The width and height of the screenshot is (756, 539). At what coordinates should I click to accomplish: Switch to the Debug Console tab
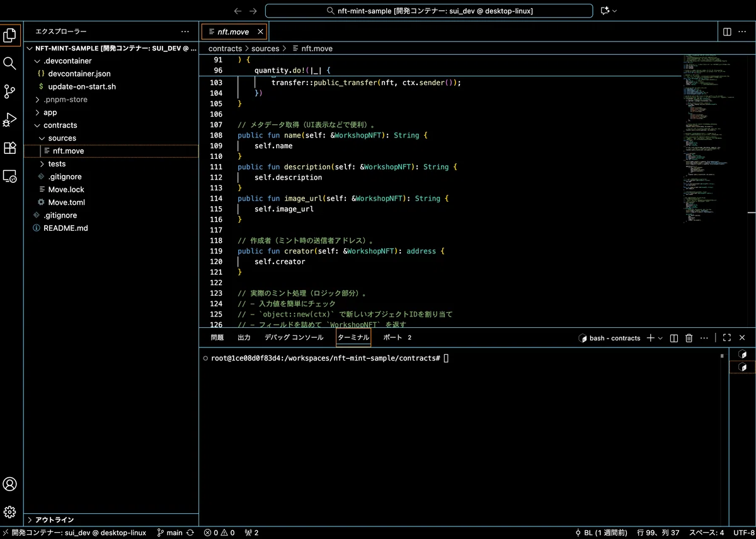(294, 338)
